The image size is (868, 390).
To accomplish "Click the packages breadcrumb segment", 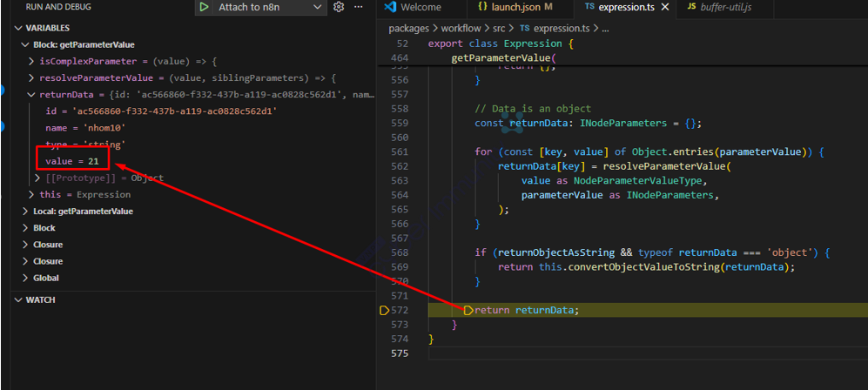I will (x=408, y=29).
